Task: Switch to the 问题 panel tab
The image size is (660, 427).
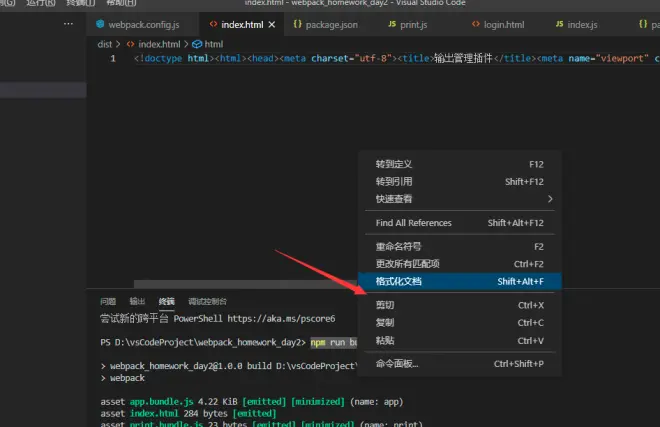Action: coord(108,302)
